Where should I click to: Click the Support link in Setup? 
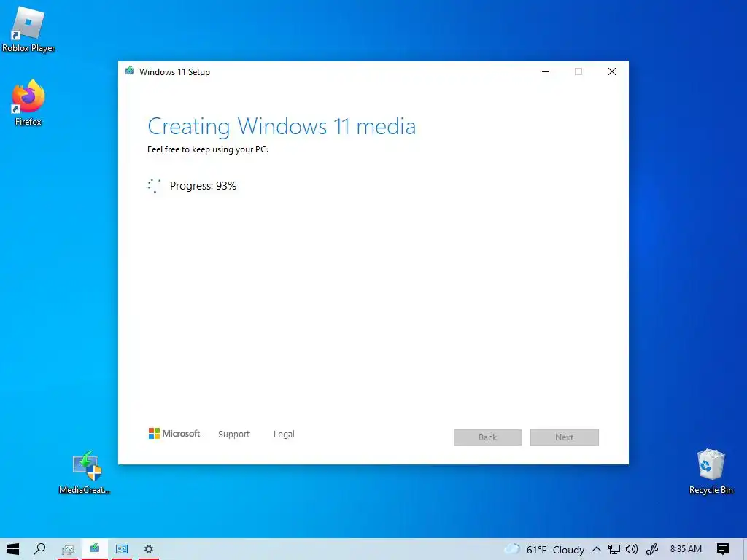tap(234, 435)
